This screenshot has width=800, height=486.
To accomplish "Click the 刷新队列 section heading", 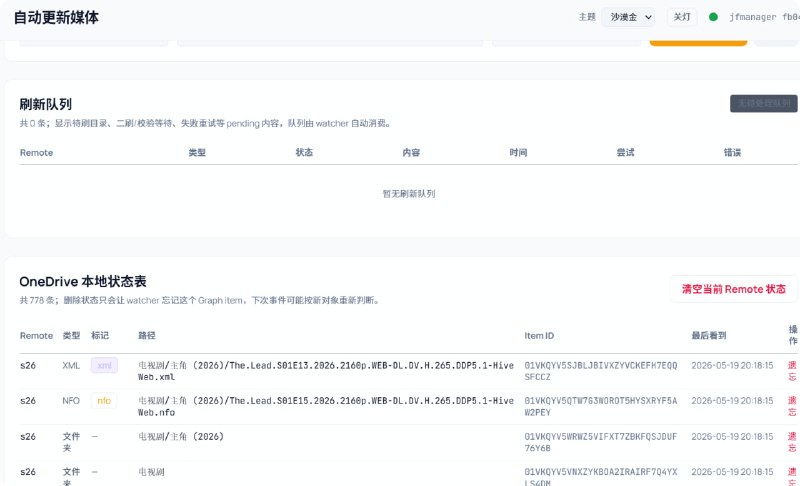I will [x=45, y=104].
